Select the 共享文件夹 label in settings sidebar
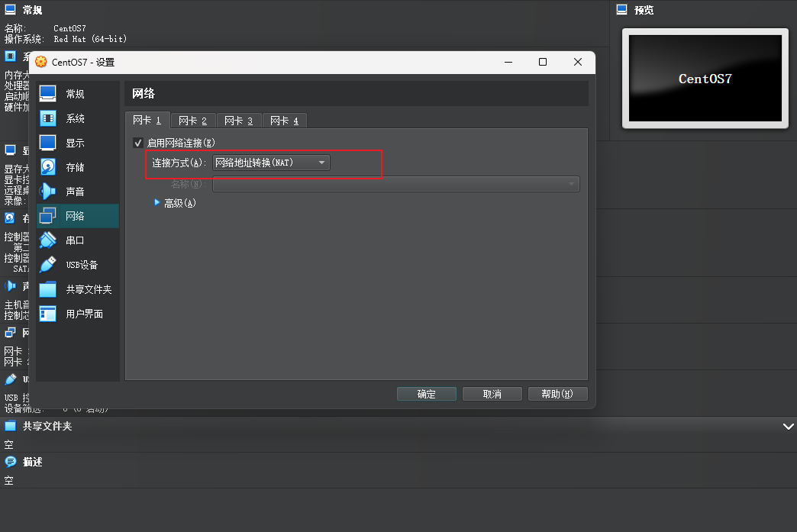Image resolution: width=797 pixels, height=532 pixels. [x=89, y=289]
